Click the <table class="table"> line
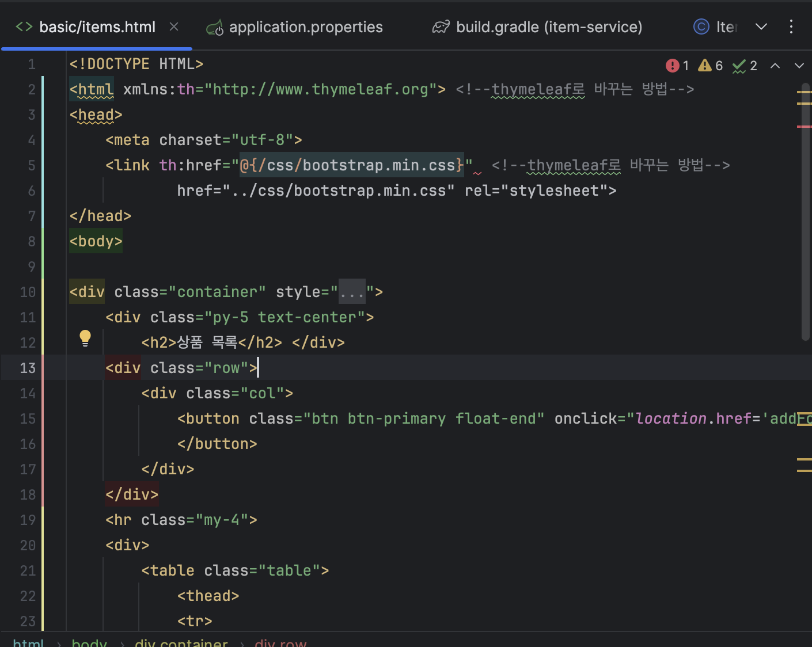Image resolution: width=812 pixels, height=647 pixels. (x=235, y=570)
